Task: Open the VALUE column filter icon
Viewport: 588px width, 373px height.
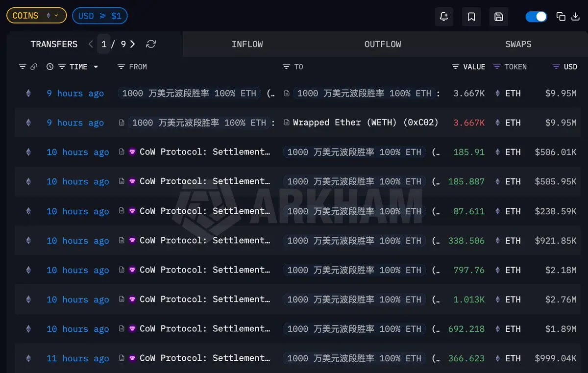Action: click(x=456, y=67)
